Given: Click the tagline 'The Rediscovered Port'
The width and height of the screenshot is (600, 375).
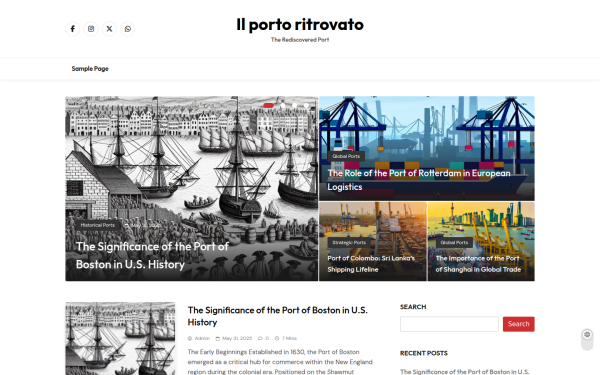Looking at the screenshot, I should pyautogui.click(x=300, y=40).
